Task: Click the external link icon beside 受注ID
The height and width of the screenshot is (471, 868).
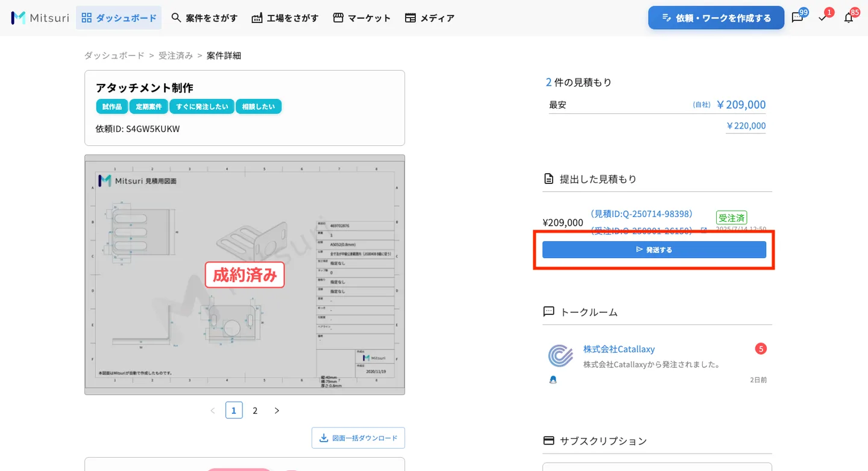Action: click(x=703, y=230)
